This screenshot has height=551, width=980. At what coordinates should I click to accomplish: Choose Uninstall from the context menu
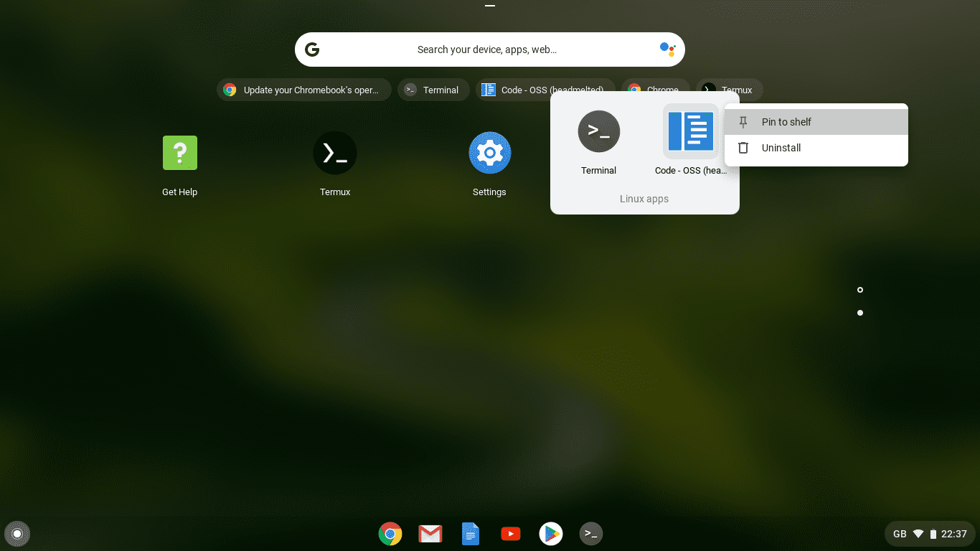point(781,148)
